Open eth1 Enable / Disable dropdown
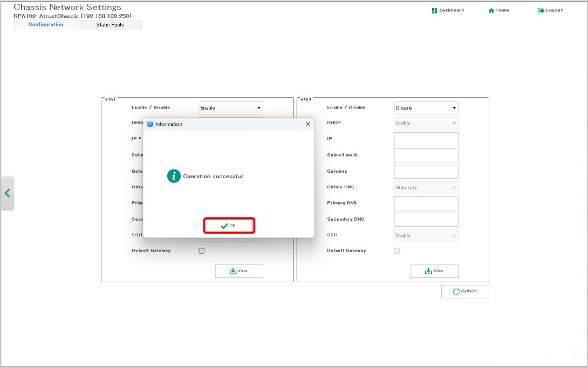 point(231,108)
